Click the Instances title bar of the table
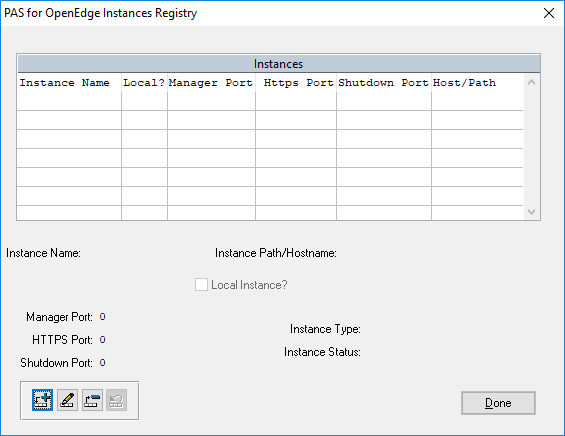This screenshot has height=436, width=565. tap(279, 64)
